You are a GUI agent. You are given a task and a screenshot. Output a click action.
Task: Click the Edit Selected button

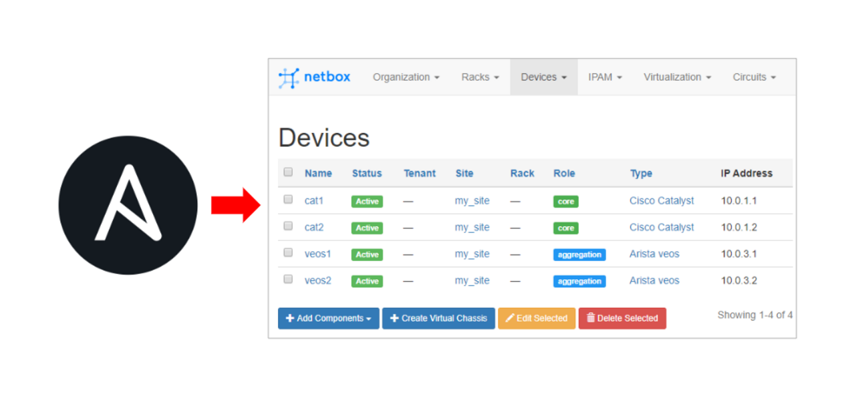[x=537, y=319]
